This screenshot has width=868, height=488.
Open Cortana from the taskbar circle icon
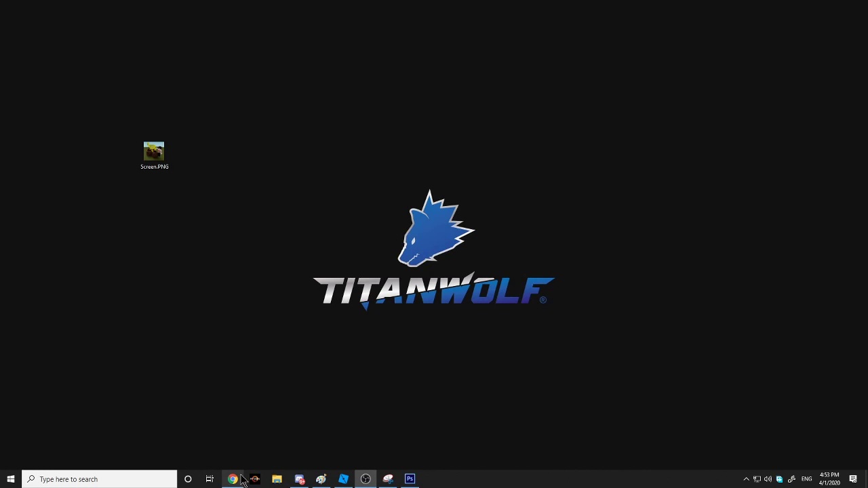pyautogui.click(x=188, y=479)
